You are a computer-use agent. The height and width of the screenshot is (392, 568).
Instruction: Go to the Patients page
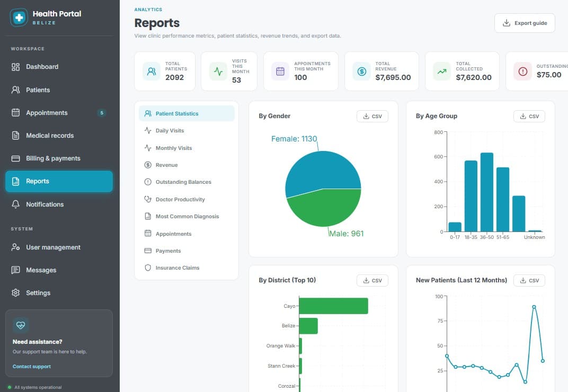(59, 90)
